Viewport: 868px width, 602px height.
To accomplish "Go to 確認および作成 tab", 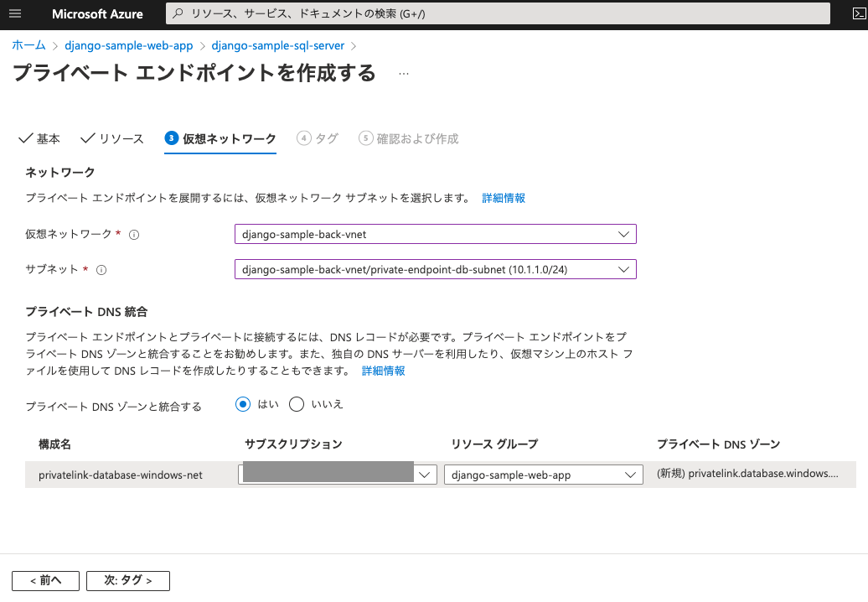I will [409, 138].
